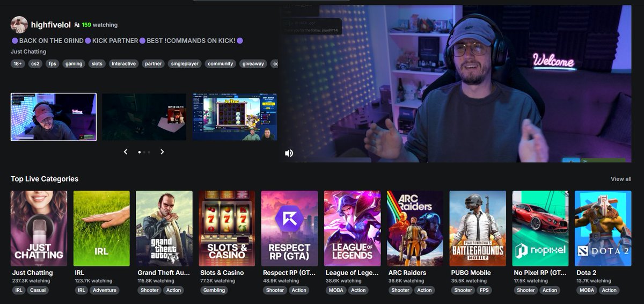The width and height of the screenshot is (644, 304).
Task: View all top live categories
Action: pyautogui.click(x=621, y=179)
